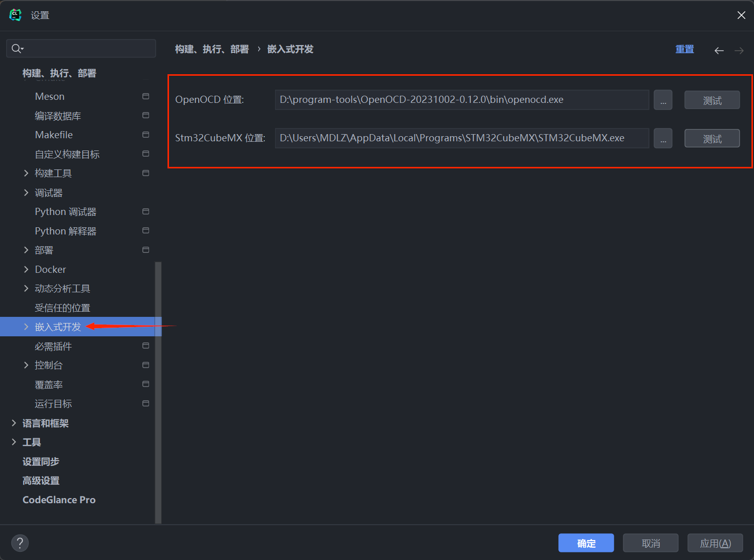This screenshot has height=560, width=754.
Task: Expand the 动态分析工具 tree node
Action: (x=26, y=288)
